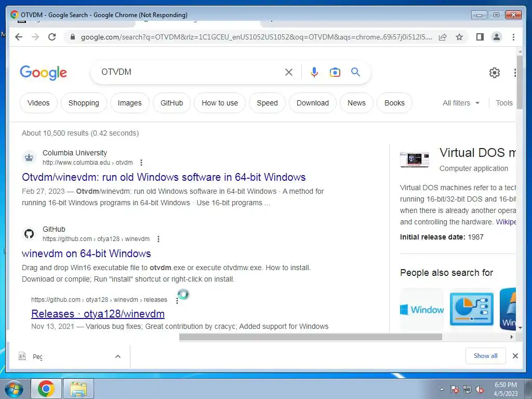The image size is (532, 399).
Task: Click the horizontal scrollbar thumb
Action: 311,337
